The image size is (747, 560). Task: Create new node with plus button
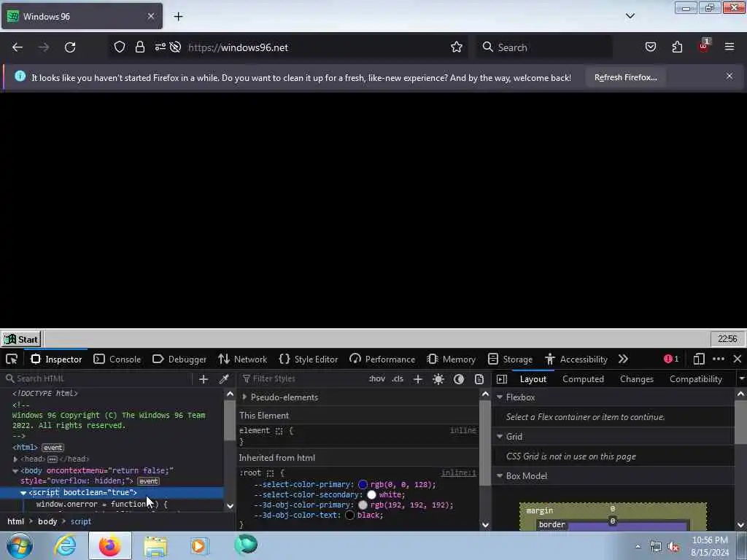click(x=204, y=379)
